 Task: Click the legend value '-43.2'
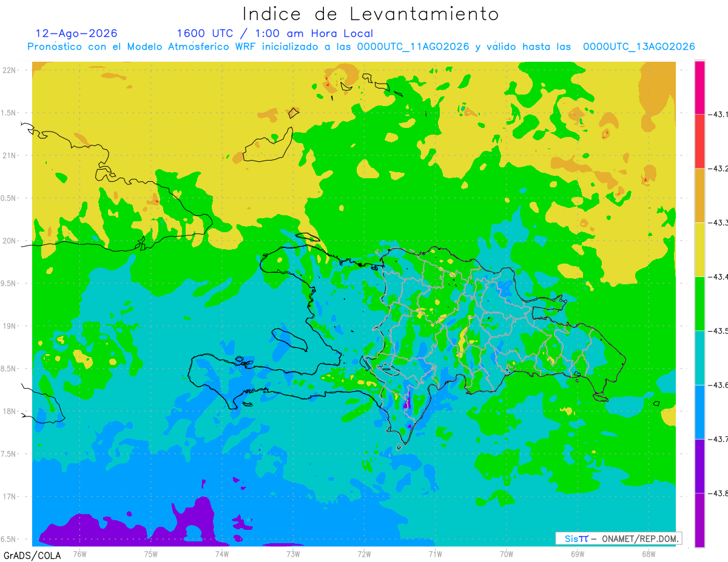point(718,169)
